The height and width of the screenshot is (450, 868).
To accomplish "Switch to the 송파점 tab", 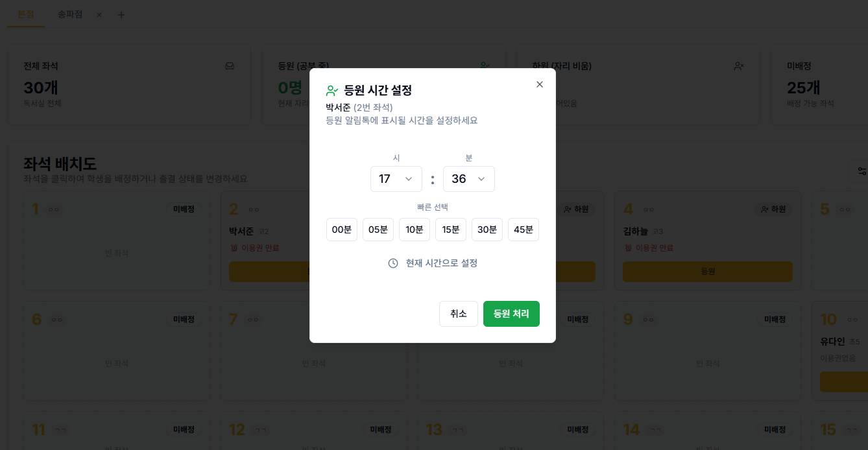I will pyautogui.click(x=70, y=14).
